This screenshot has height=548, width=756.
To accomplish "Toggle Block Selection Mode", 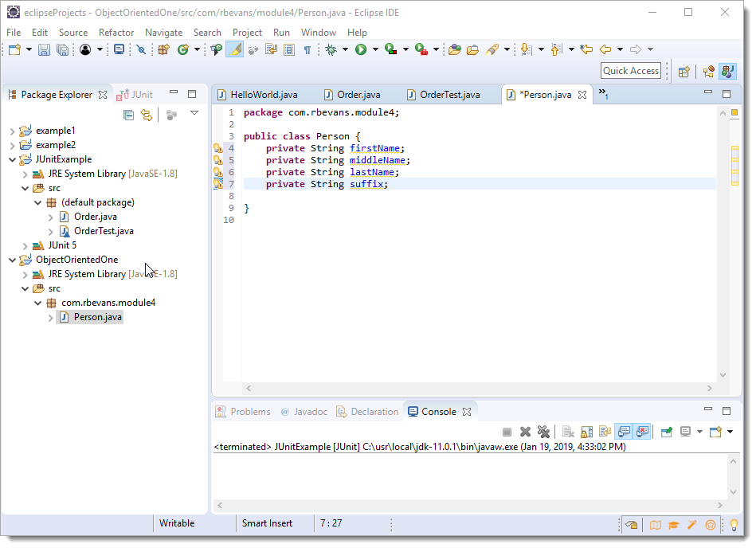I will (x=289, y=49).
